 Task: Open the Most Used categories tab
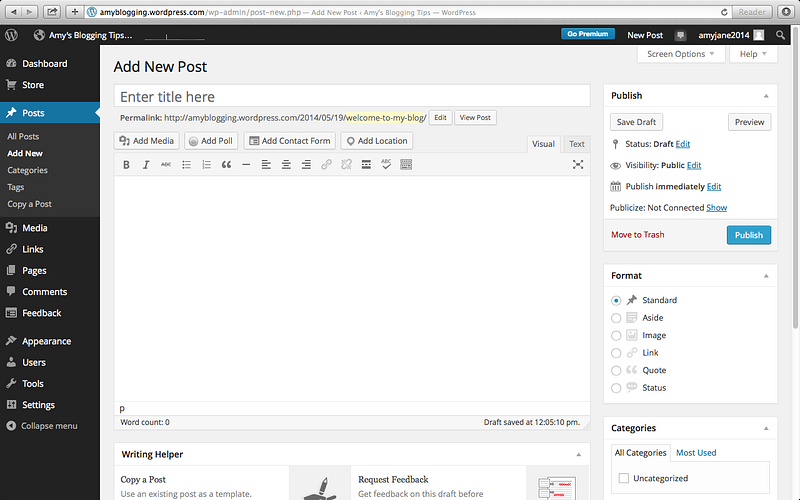pyautogui.click(x=696, y=453)
